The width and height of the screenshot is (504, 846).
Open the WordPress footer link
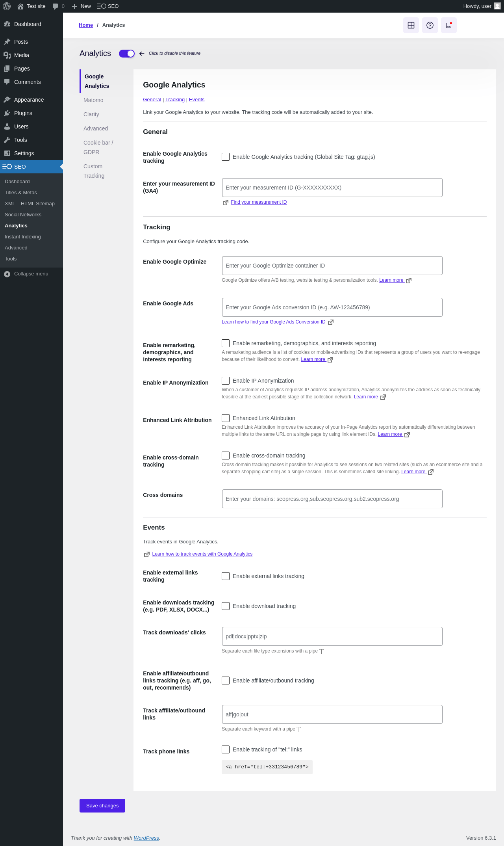[146, 838]
